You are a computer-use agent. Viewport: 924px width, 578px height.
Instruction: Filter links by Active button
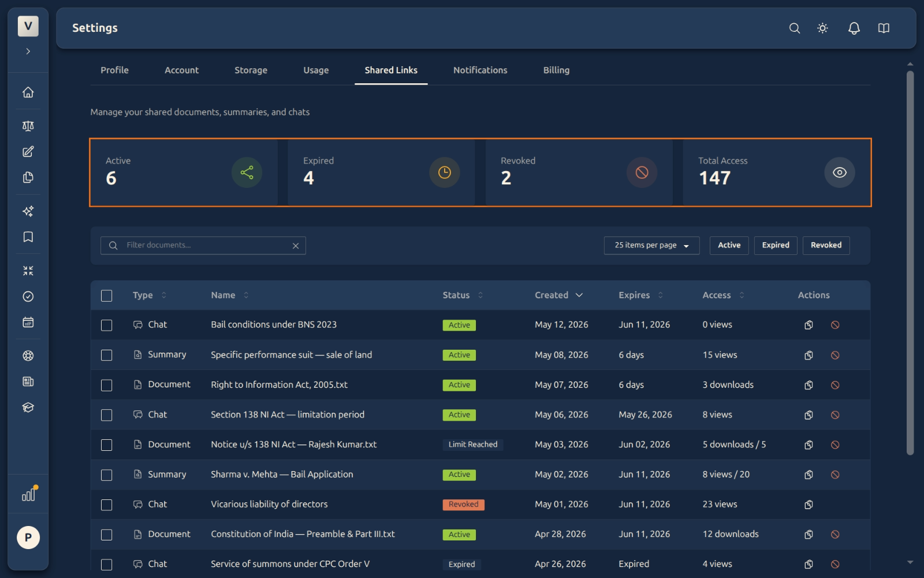tap(729, 245)
